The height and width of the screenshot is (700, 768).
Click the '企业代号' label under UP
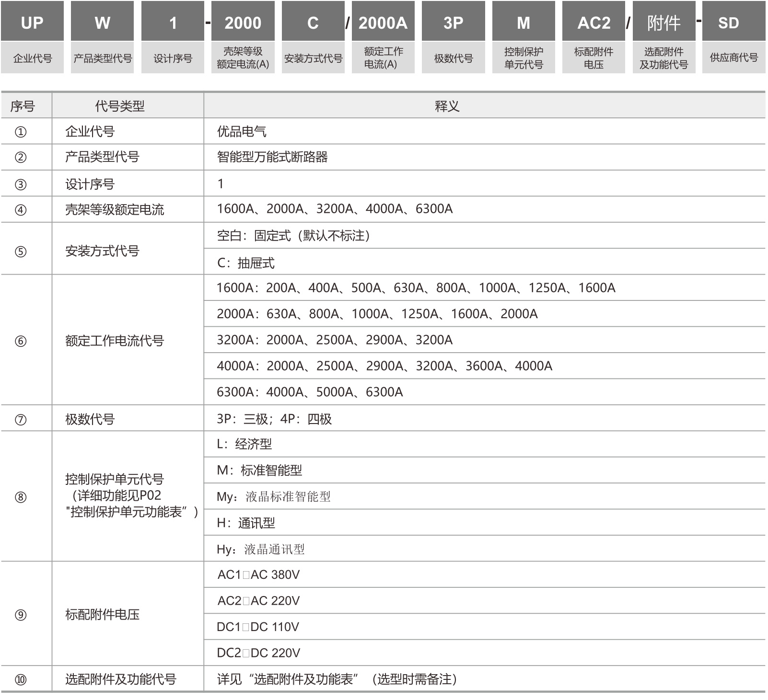(x=32, y=57)
